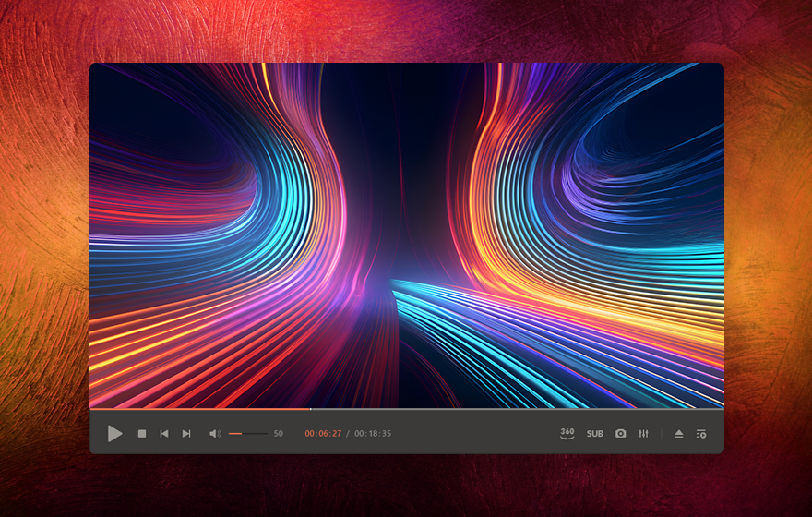Mute audio with the speaker icon
The width and height of the screenshot is (812, 517).
[214, 434]
